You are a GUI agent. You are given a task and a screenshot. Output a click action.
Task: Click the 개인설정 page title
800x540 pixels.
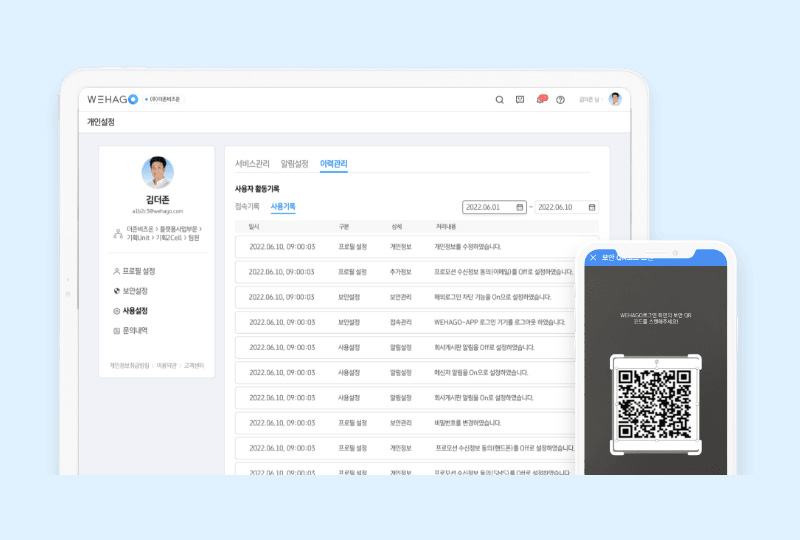pyautogui.click(x=101, y=122)
